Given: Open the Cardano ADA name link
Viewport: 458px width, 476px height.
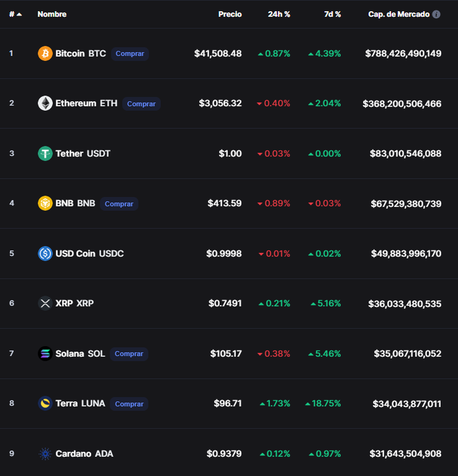Looking at the screenshot, I should coord(84,454).
